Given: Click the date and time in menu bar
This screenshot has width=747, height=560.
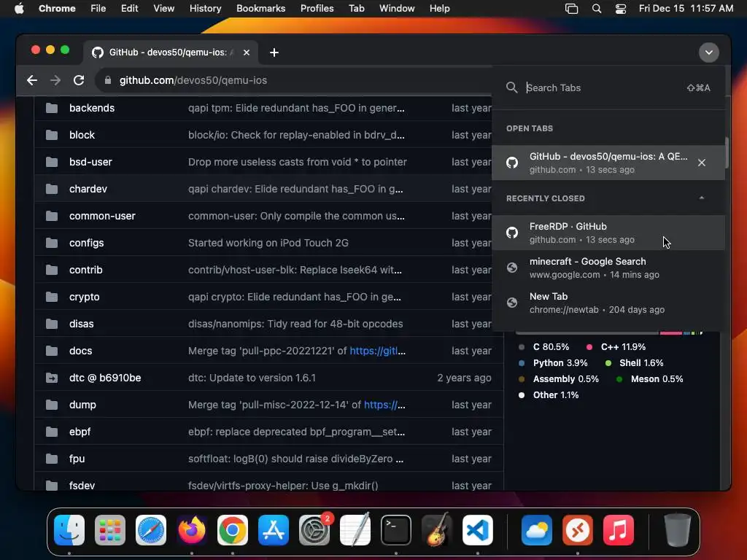Looking at the screenshot, I should tap(686, 9).
